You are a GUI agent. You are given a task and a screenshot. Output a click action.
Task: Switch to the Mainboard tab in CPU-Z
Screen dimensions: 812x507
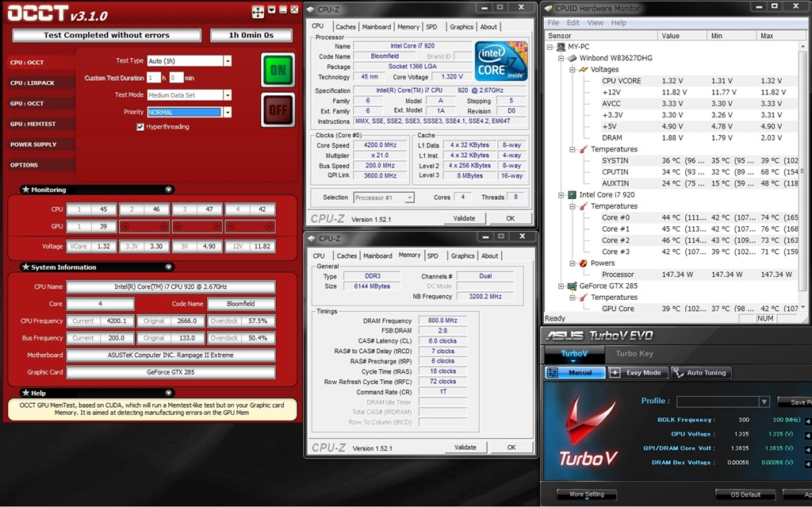376,27
